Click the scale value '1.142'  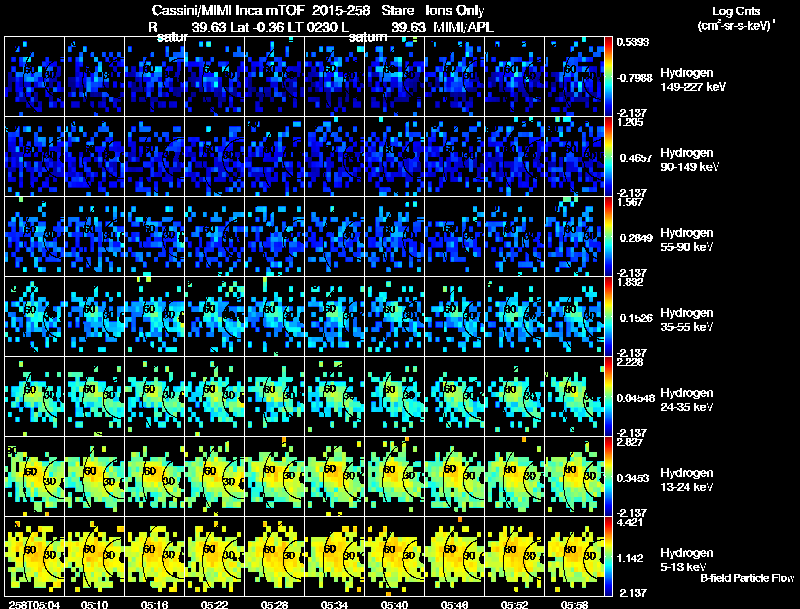pyautogui.click(x=630, y=559)
